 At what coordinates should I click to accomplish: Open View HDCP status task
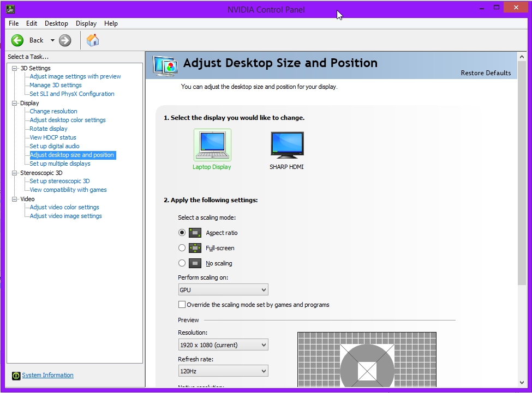pyautogui.click(x=53, y=137)
